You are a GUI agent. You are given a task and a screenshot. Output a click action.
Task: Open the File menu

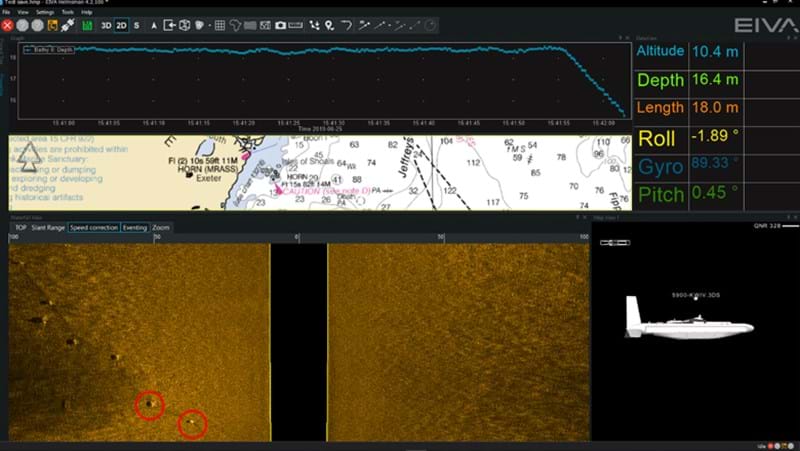(x=6, y=12)
